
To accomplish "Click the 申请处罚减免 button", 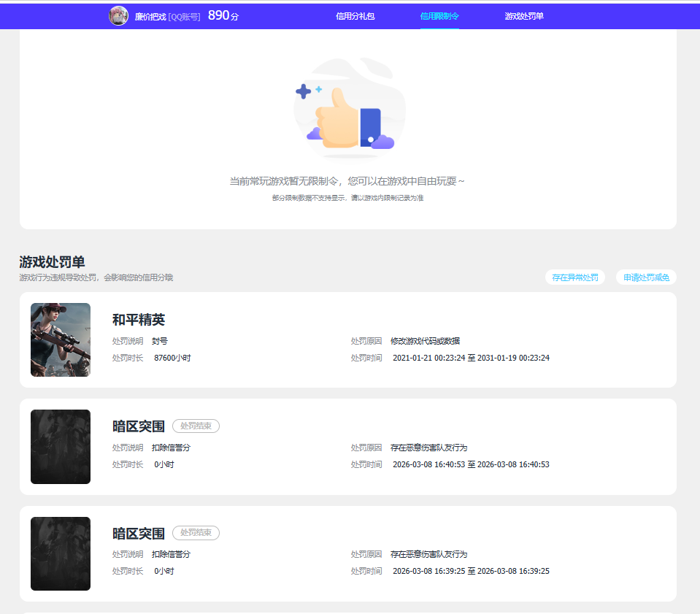I will pos(647,277).
